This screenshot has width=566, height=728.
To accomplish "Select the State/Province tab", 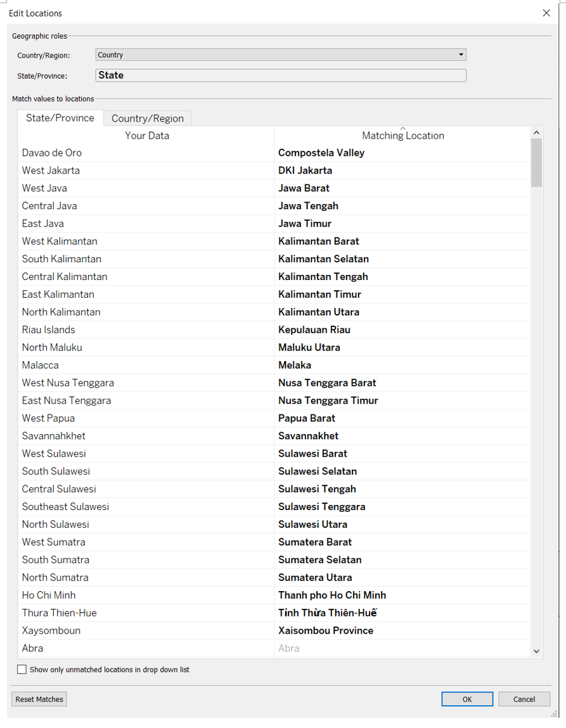I will (x=60, y=118).
